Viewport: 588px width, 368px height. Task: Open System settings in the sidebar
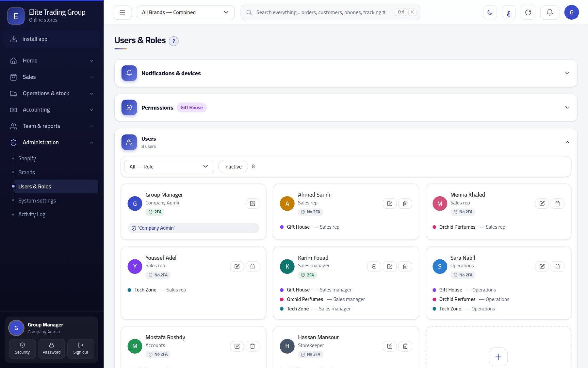pos(56,201)
